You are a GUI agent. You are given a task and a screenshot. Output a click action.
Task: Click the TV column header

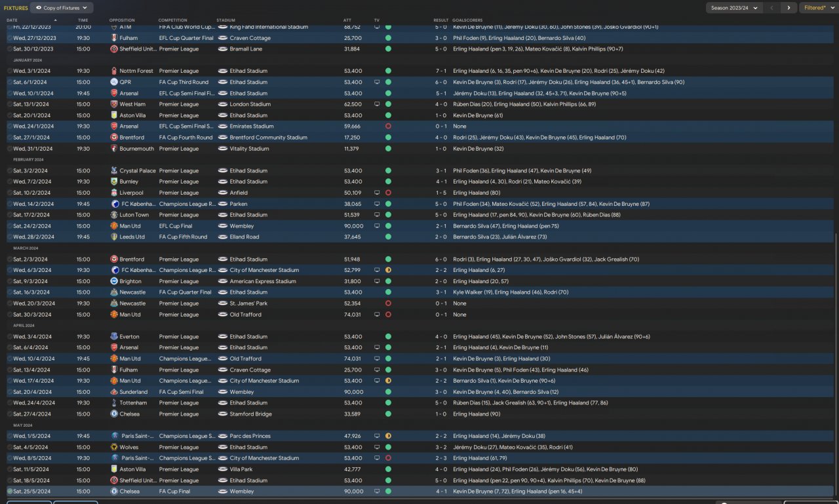(377, 20)
